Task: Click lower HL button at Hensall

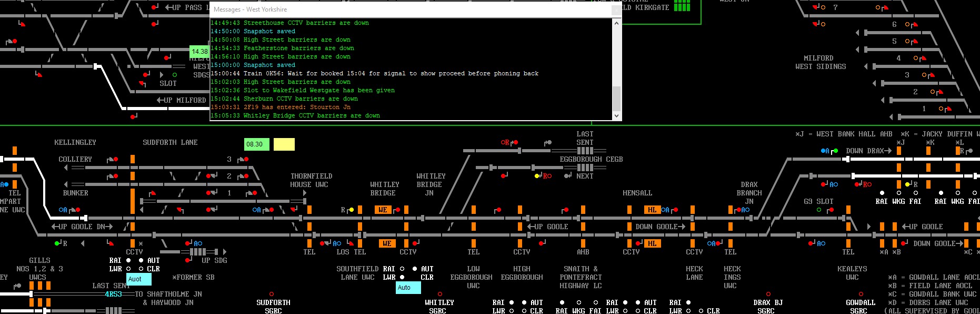Action: (652, 243)
